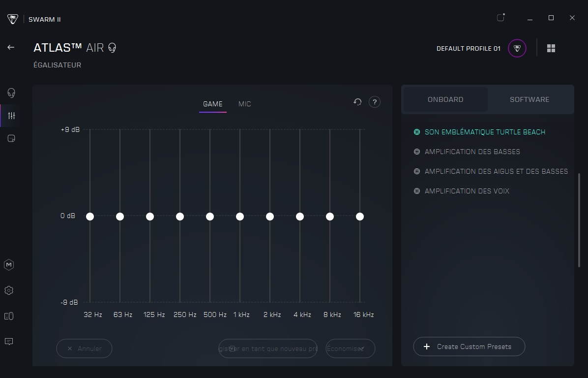Image resolution: width=588 pixels, height=378 pixels.
Task: Open the profile grid view icon
Action: [551, 48]
